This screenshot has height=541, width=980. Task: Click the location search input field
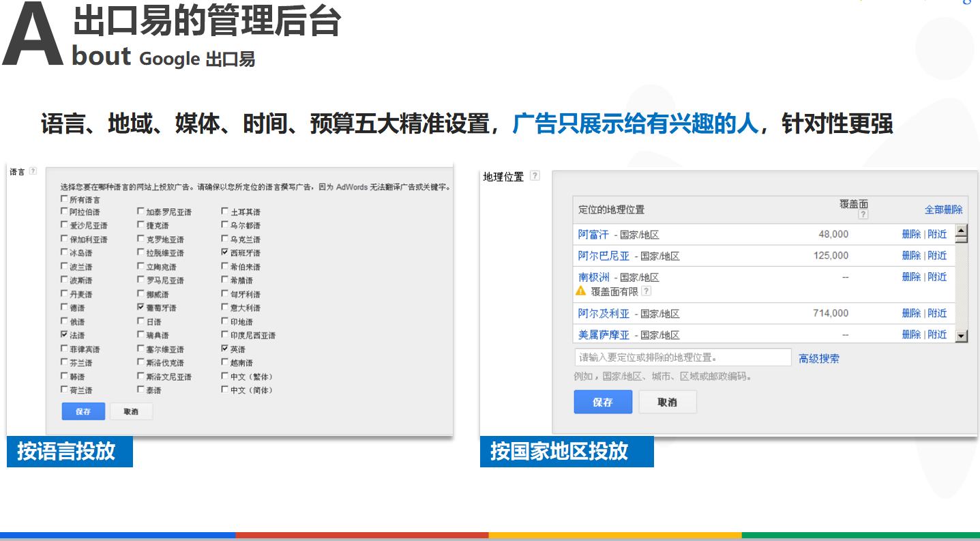(x=682, y=357)
